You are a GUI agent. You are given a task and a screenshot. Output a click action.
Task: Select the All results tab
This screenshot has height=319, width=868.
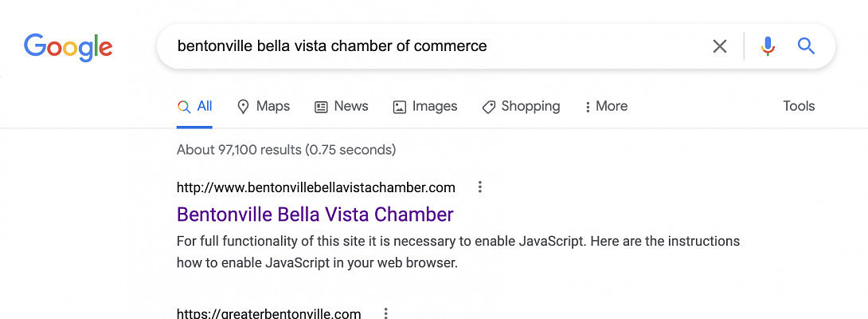tap(195, 106)
